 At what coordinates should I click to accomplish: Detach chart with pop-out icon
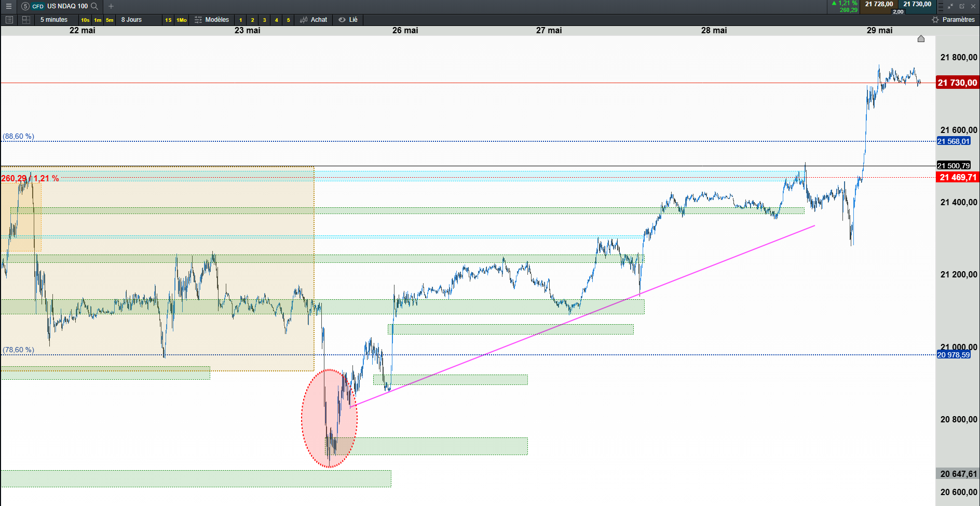coord(962,6)
